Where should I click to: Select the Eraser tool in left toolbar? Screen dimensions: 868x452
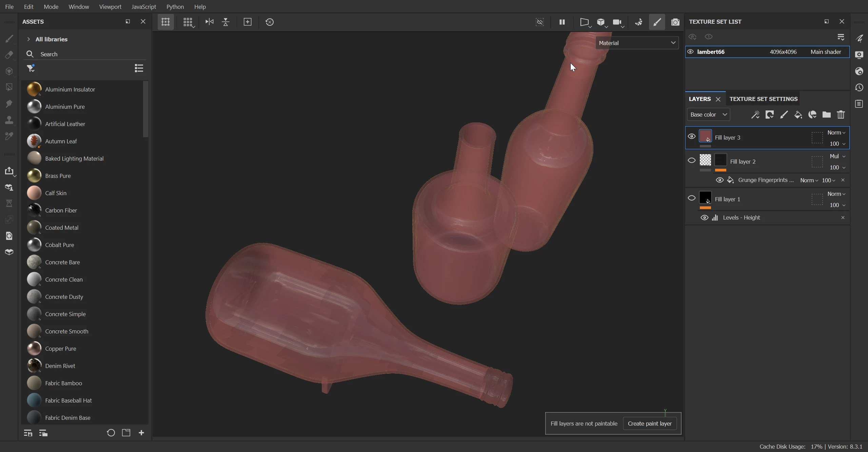coord(9,55)
